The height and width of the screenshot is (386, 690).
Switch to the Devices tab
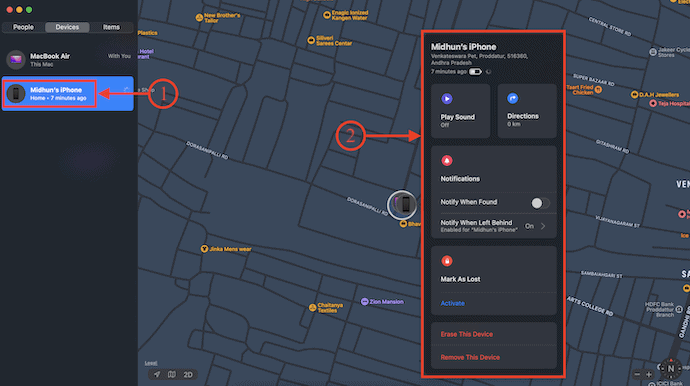tap(67, 27)
